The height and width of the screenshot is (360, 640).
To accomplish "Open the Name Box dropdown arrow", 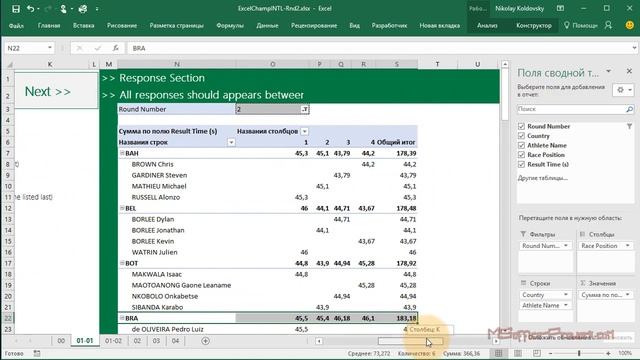I will tap(50, 48).
